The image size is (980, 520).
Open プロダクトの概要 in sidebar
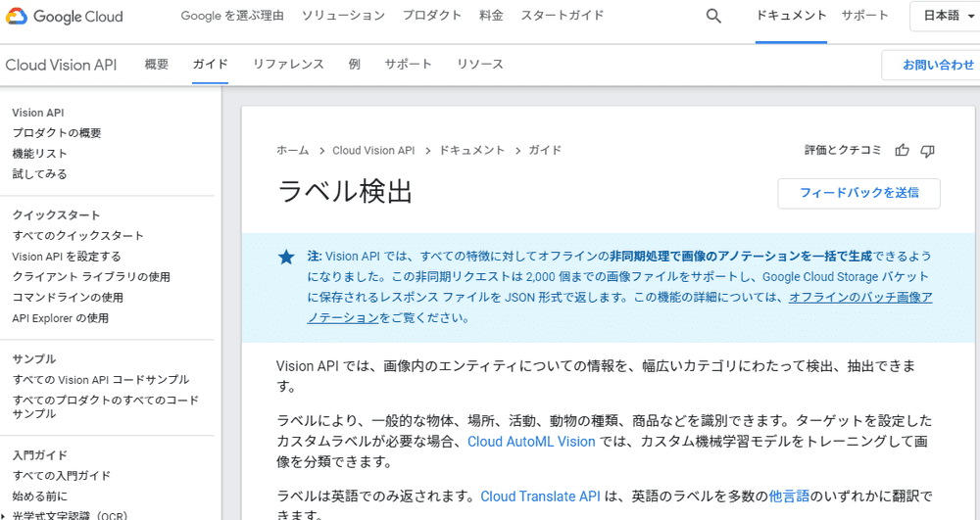tap(56, 133)
